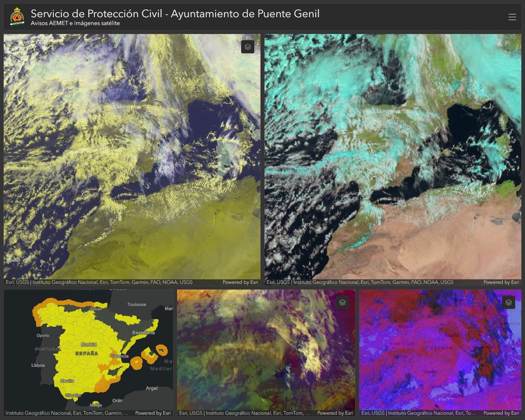Click the Argel label on the warnings map
525x420 pixels.
[x=152, y=388]
